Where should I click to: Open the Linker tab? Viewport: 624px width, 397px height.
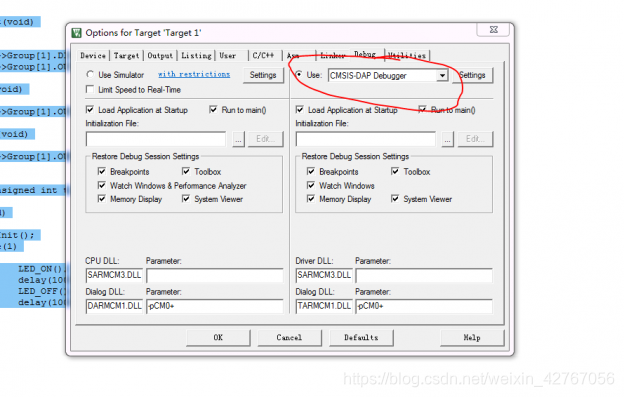click(x=333, y=55)
